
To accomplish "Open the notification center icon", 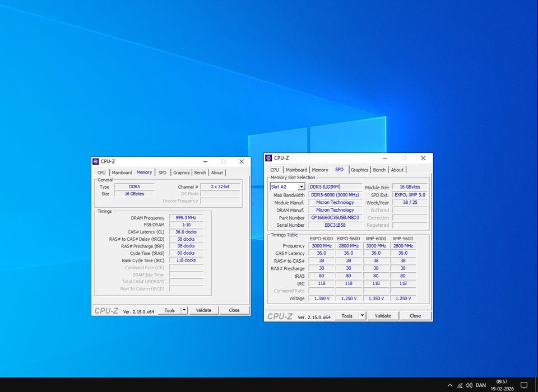I will click(524, 385).
